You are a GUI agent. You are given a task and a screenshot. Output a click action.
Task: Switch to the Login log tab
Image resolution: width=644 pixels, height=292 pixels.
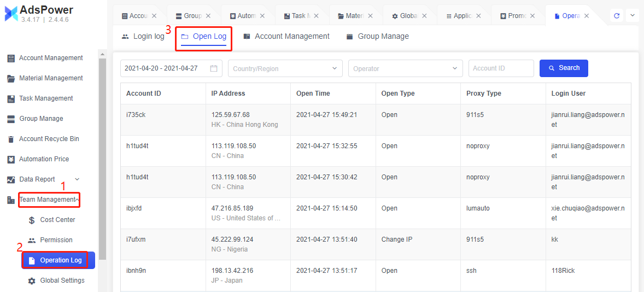[x=143, y=37]
